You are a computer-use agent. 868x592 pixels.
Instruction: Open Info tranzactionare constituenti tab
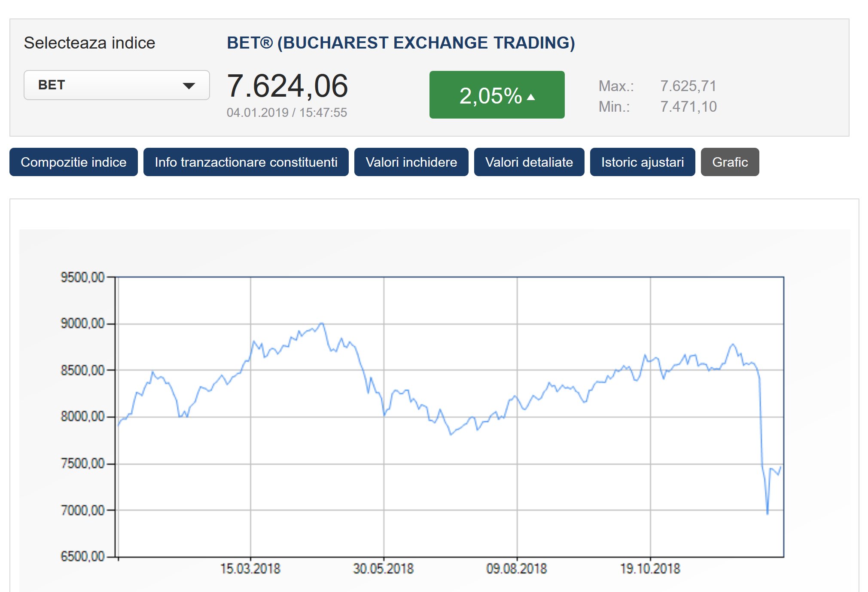click(x=246, y=162)
